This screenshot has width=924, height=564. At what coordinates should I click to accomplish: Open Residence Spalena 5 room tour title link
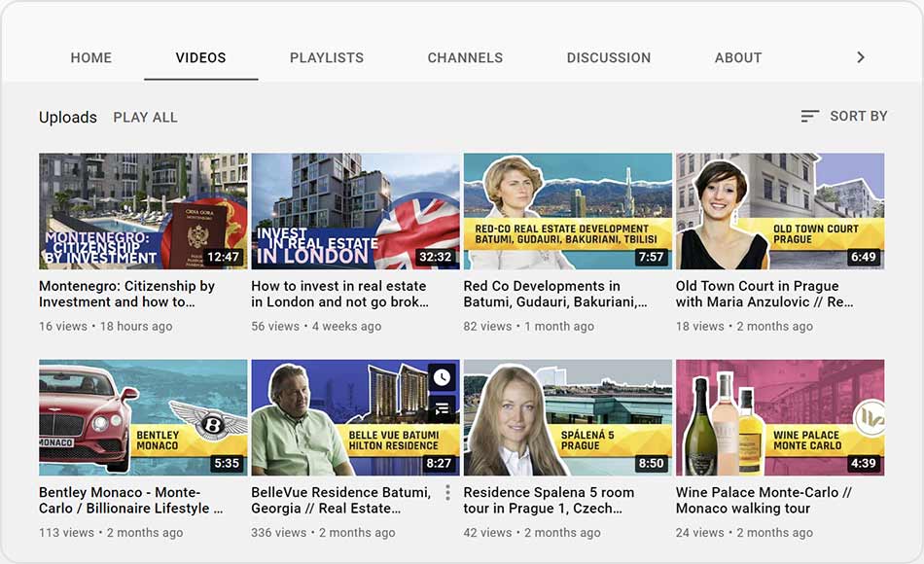(x=549, y=500)
